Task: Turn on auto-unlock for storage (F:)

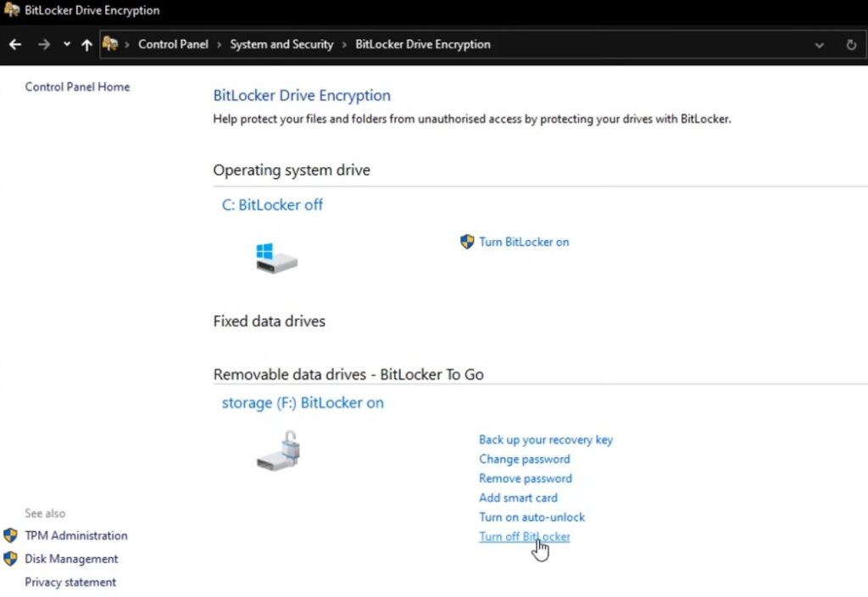Action: pos(532,517)
